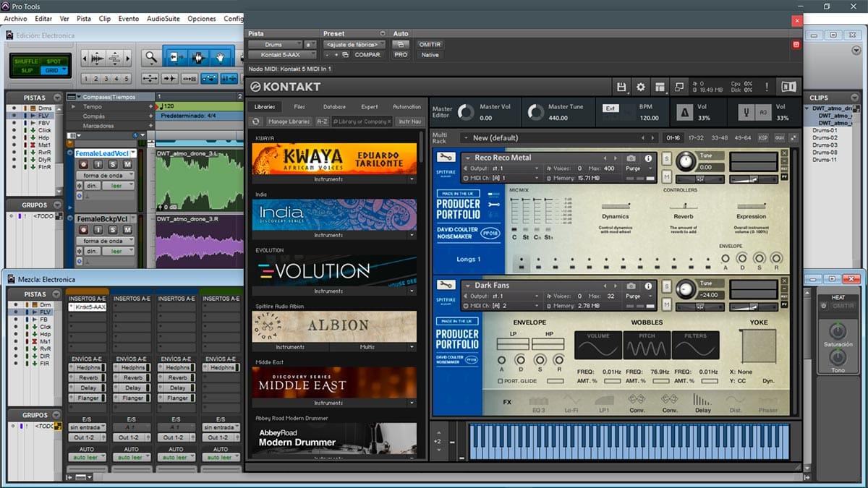
Task: Click the COMPAR. button
Action: (x=368, y=55)
